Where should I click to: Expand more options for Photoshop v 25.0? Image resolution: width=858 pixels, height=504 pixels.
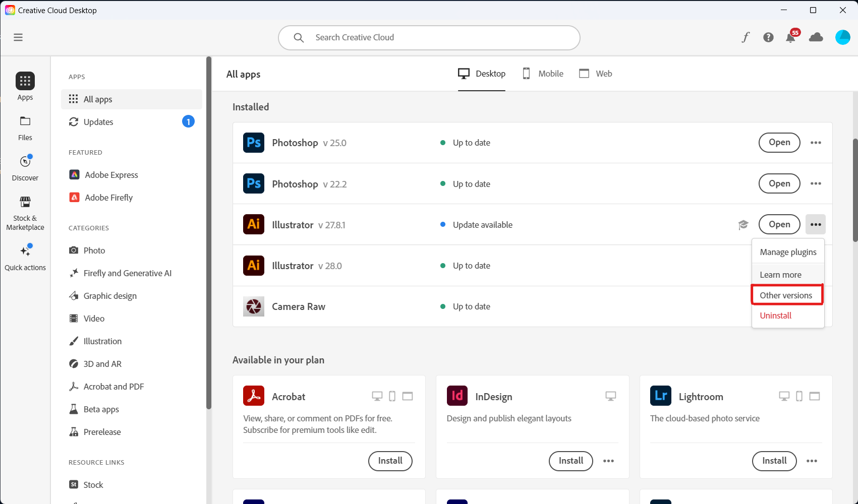(816, 143)
